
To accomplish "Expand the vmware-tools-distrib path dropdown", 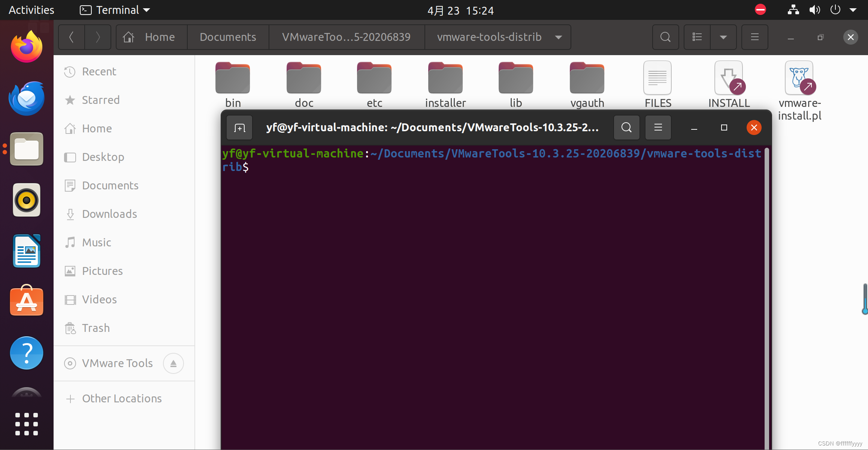I will coord(559,37).
